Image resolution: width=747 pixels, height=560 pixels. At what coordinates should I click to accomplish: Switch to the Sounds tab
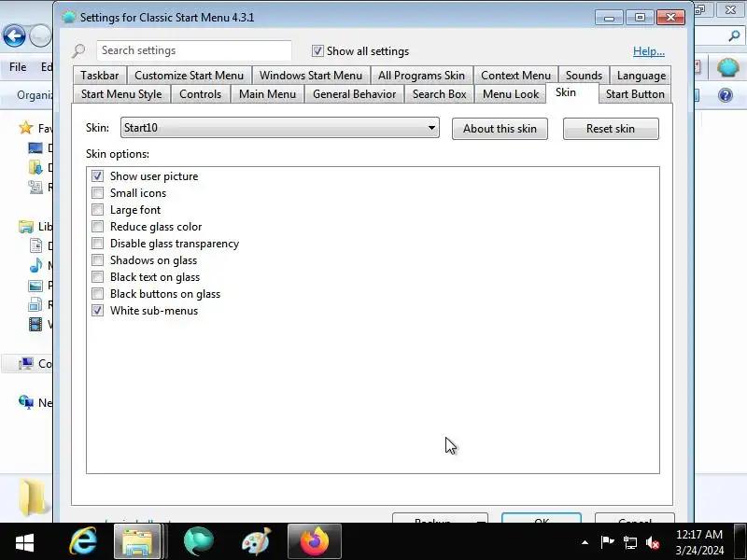585,76
